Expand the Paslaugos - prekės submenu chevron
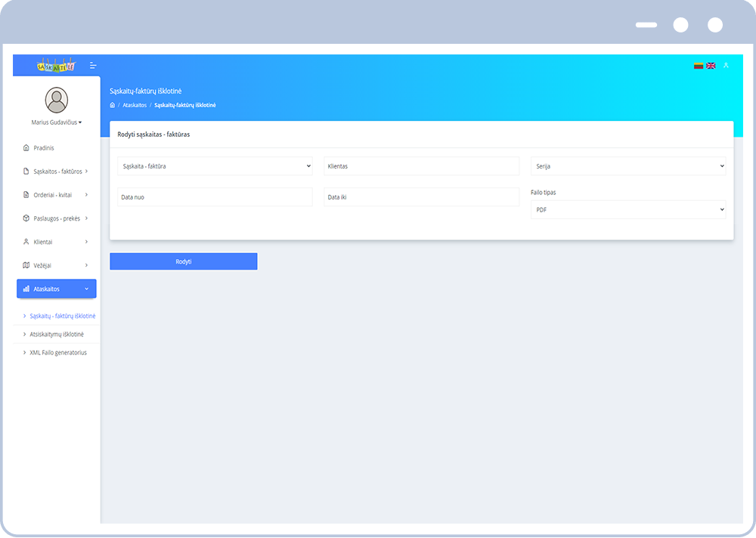This screenshot has width=756, height=538. coord(86,218)
